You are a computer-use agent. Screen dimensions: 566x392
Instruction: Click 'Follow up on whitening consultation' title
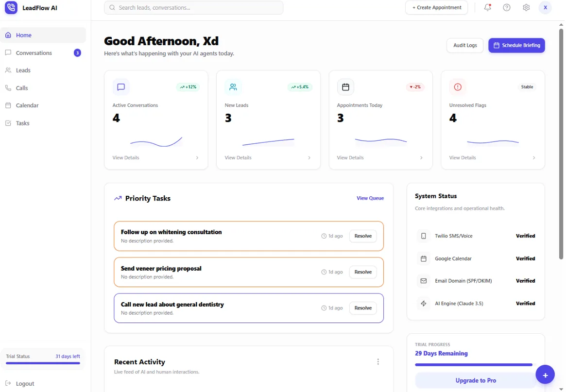(x=171, y=232)
